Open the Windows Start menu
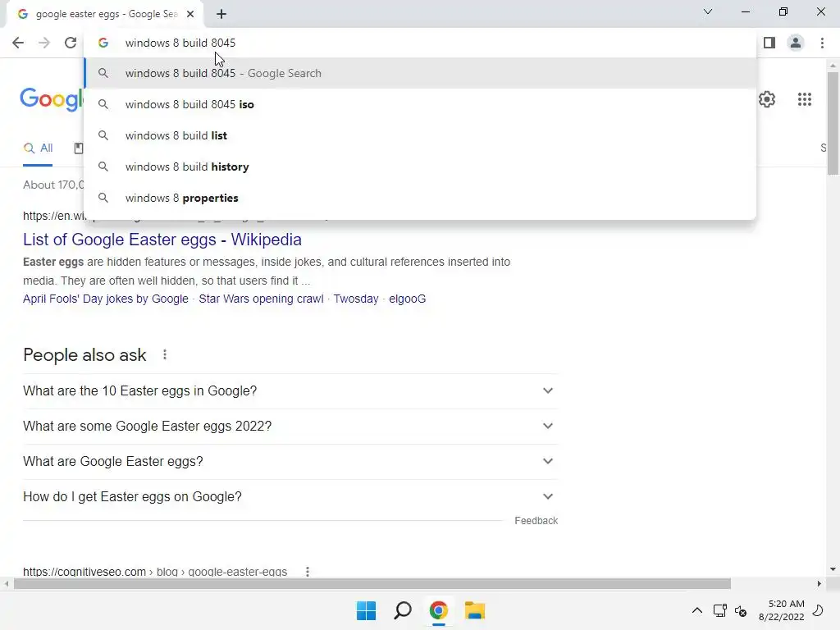 (x=367, y=610)
